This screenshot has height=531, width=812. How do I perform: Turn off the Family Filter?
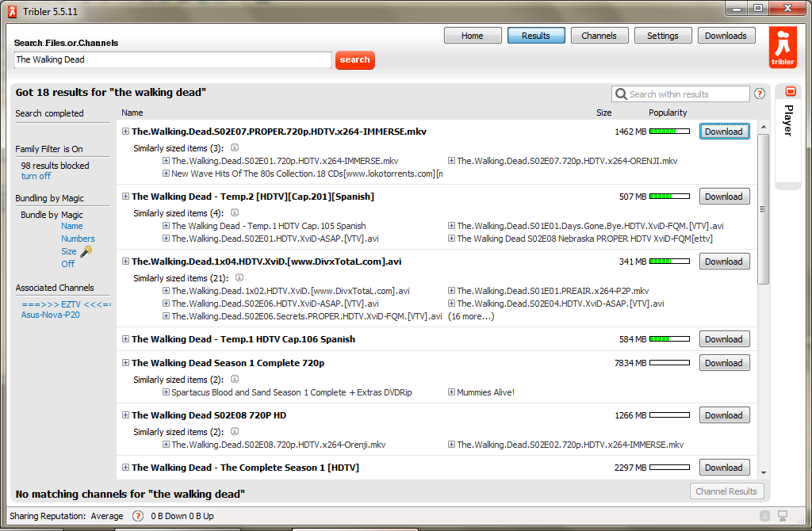(36, 176)
